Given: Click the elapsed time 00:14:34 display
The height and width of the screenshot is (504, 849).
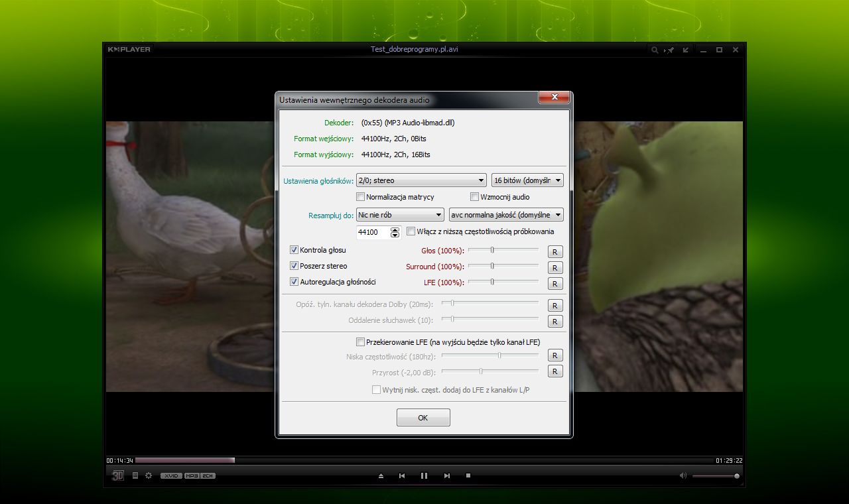Looking at the screenshot, I should pyautogui.click(x=120, y=461).
